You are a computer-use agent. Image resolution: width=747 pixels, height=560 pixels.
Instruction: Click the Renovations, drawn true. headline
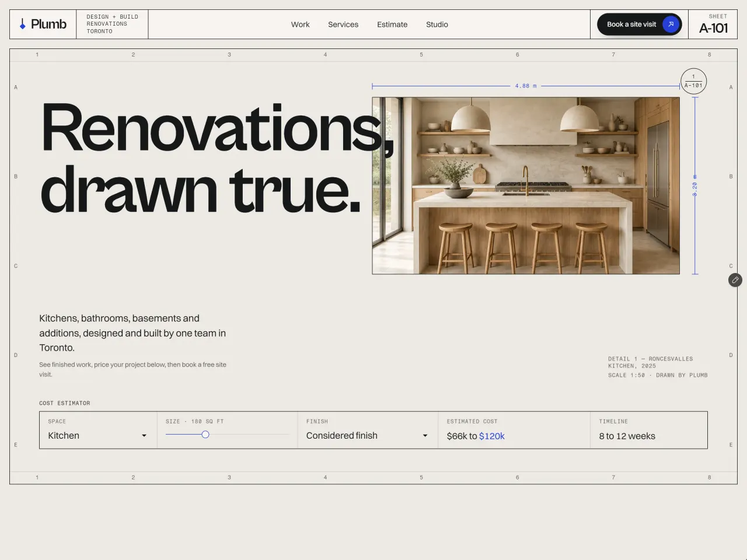pyautogui.click(x=217, y=157)
